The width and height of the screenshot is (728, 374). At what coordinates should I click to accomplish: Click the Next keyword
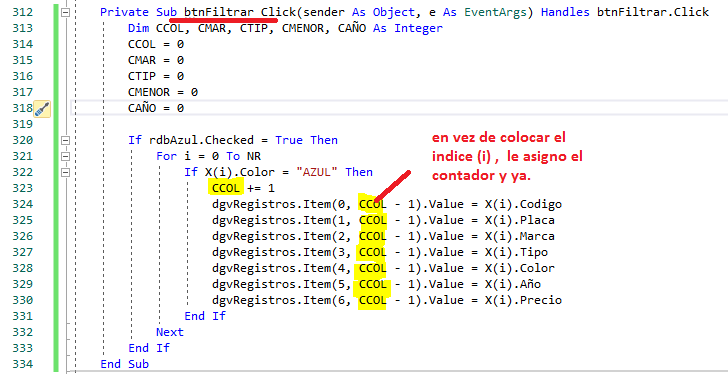[x=170, y=332]
